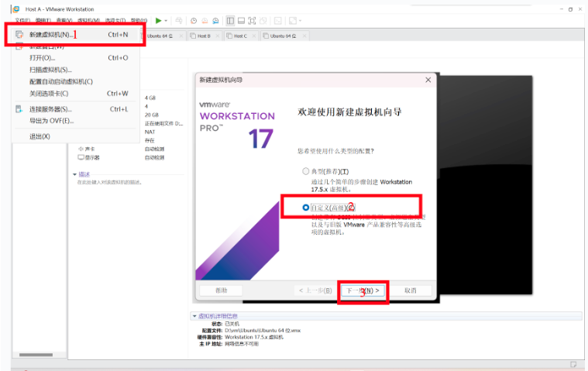Open the 帮助(H) menu
588x371 pixels.
139,20
